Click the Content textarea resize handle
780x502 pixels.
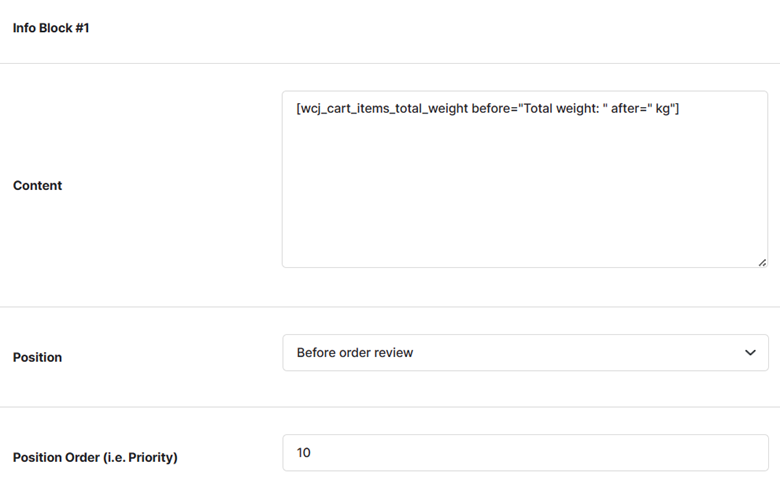pyautogui.click(x=762, y=262)
